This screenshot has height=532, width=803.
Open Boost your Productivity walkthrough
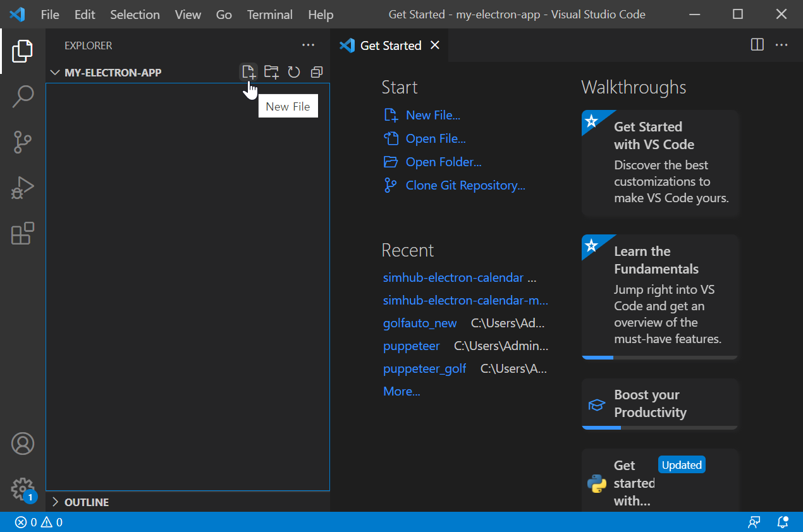pyautogui.click(x=659, y=404)
